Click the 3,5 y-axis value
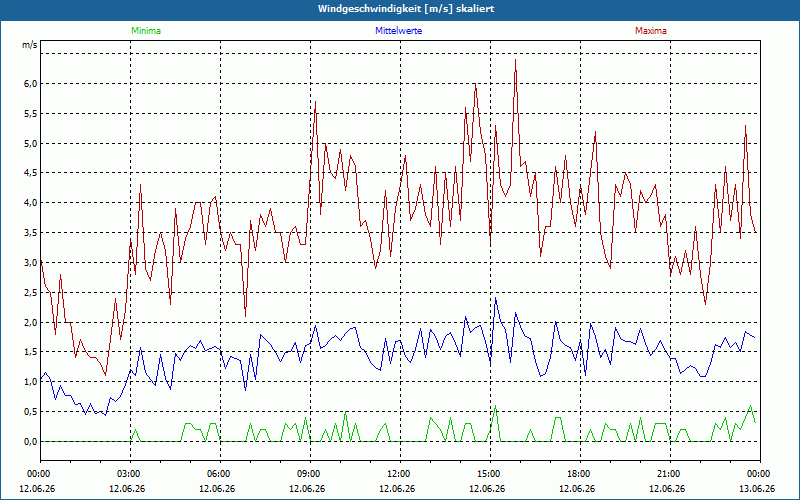 (30, 233)
